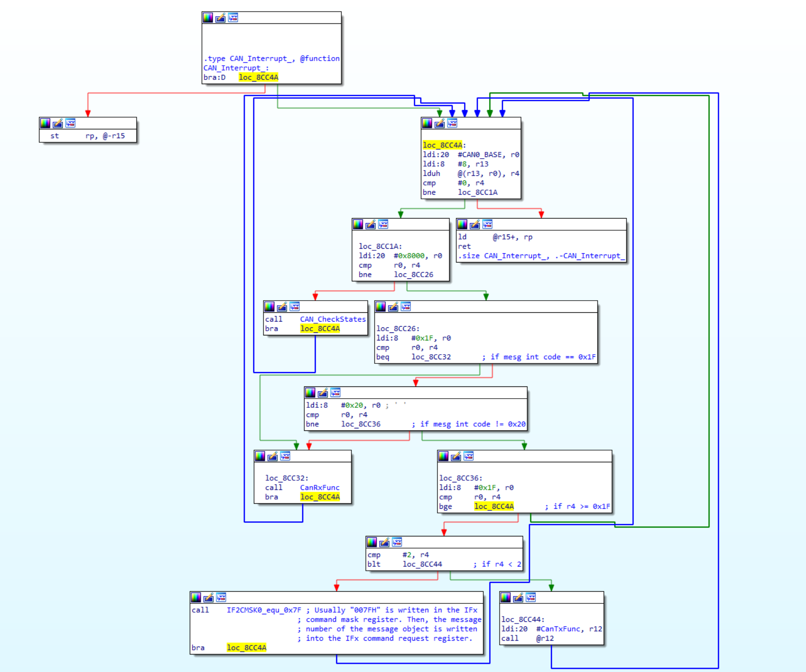Click color icon in loc_8CC36 node header

pyautogui.click(x=443, y=456)
